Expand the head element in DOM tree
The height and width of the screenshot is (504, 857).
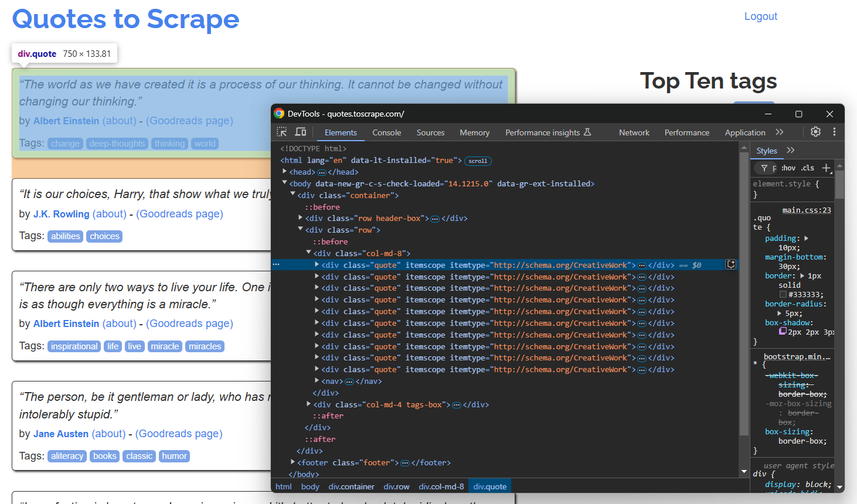coord(284,171)
